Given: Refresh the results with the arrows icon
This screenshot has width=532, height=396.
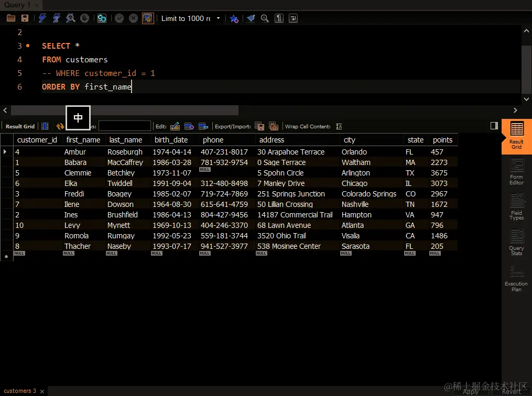Looking at the screenshot, I should point(60,126).
